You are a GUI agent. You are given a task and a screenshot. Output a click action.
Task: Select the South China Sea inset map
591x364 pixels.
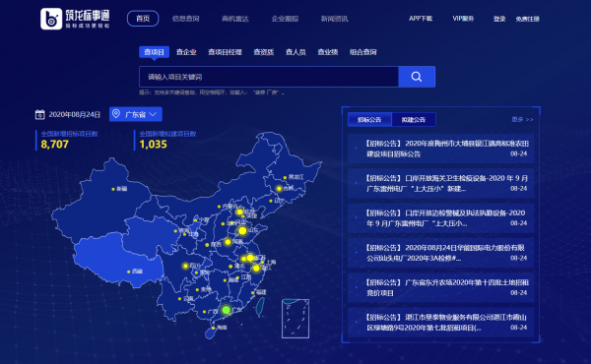point(295,319)
